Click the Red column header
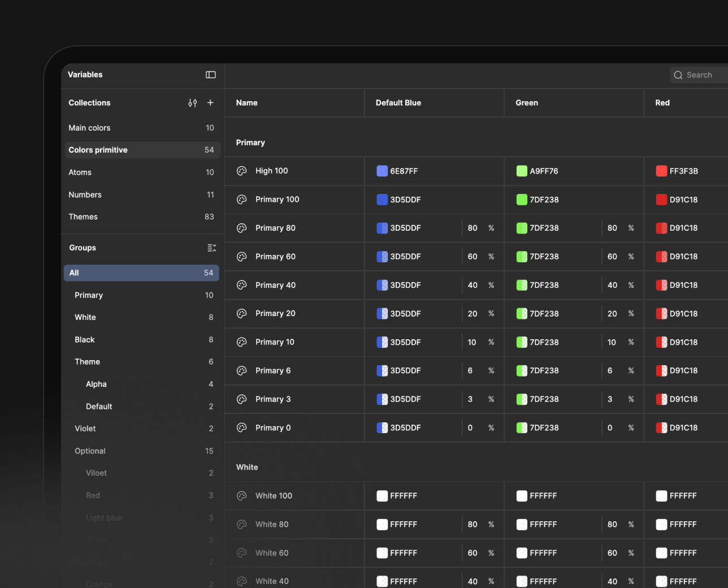This screenshot has height=588, width=728. (662, 103)
